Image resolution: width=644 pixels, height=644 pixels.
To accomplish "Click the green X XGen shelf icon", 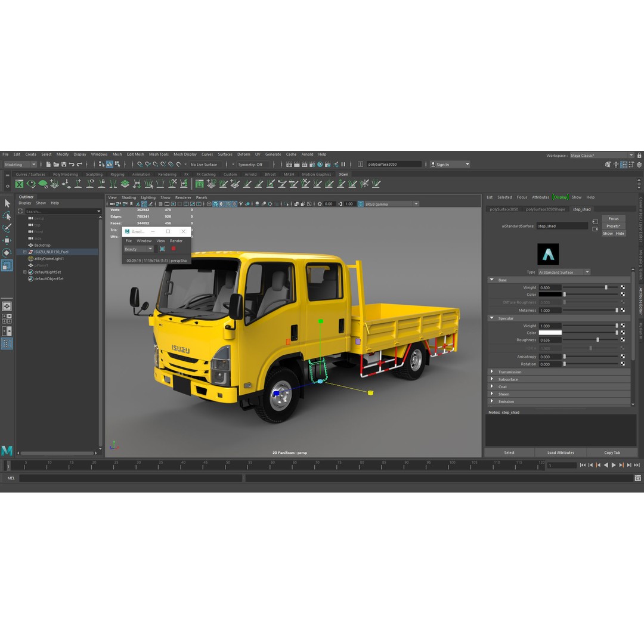I will pos(19,184).
